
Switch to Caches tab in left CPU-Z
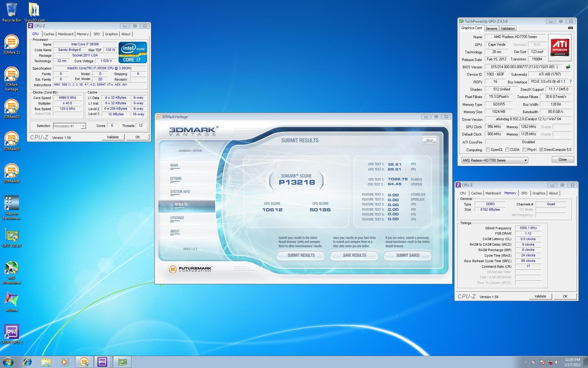(x=49, y=34)
